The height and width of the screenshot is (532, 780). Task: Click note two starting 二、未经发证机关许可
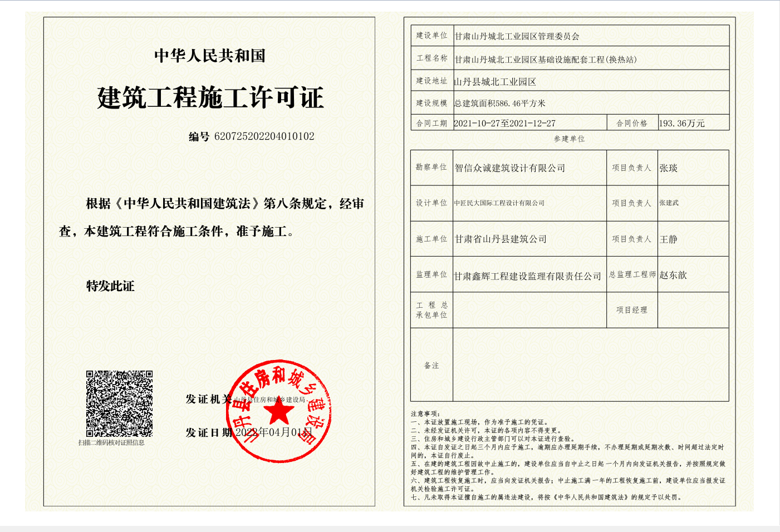488,431
